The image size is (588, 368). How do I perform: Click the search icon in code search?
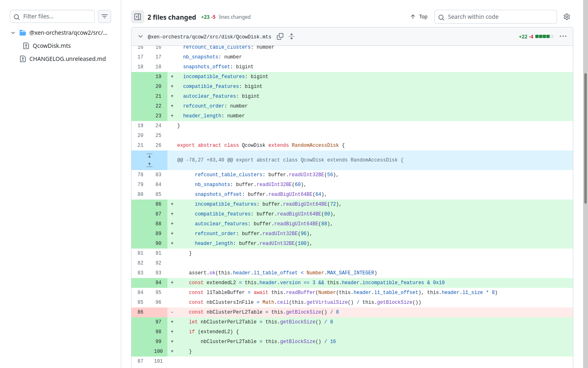pyautogui.click(x=441, y=17)
